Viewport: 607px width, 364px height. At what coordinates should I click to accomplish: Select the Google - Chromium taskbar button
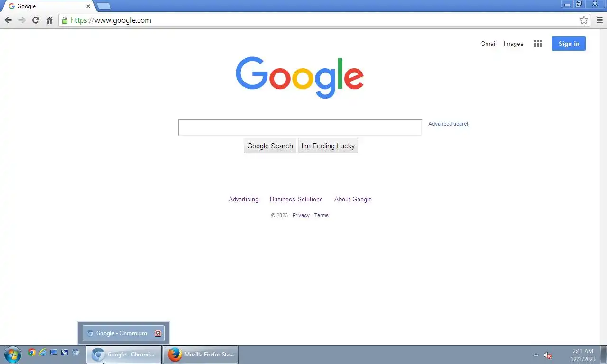tap(124, 355)
